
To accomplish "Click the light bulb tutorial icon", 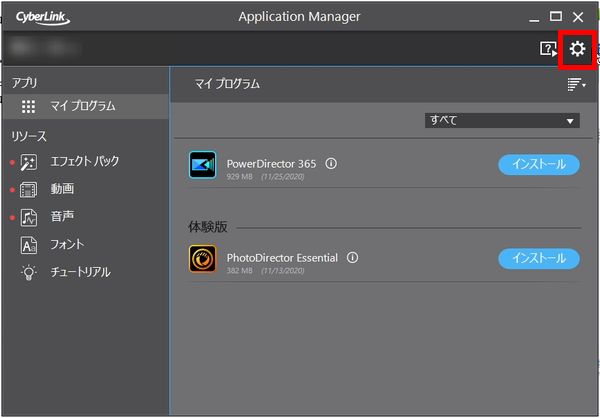I will tap(29, 273).
